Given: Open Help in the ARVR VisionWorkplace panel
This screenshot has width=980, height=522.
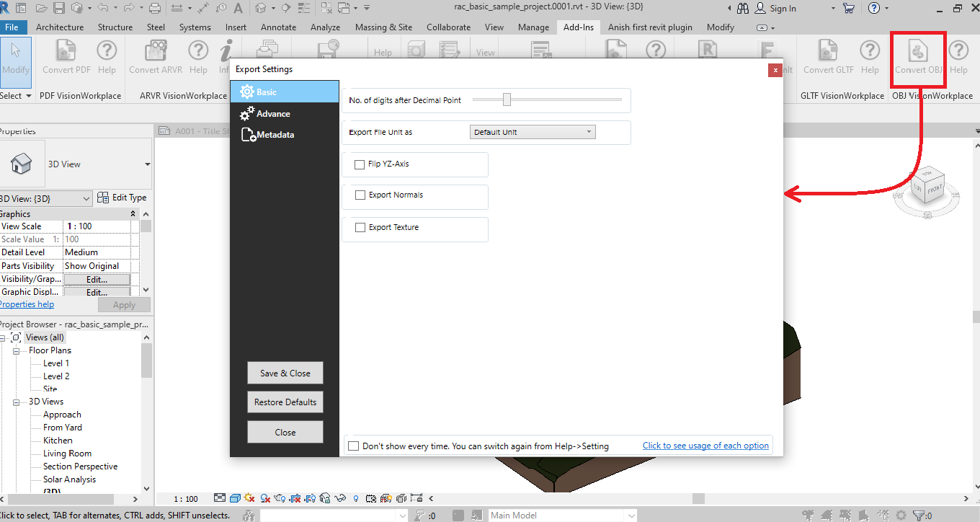Looking at the screenshot, I should [x=198, y=57].
